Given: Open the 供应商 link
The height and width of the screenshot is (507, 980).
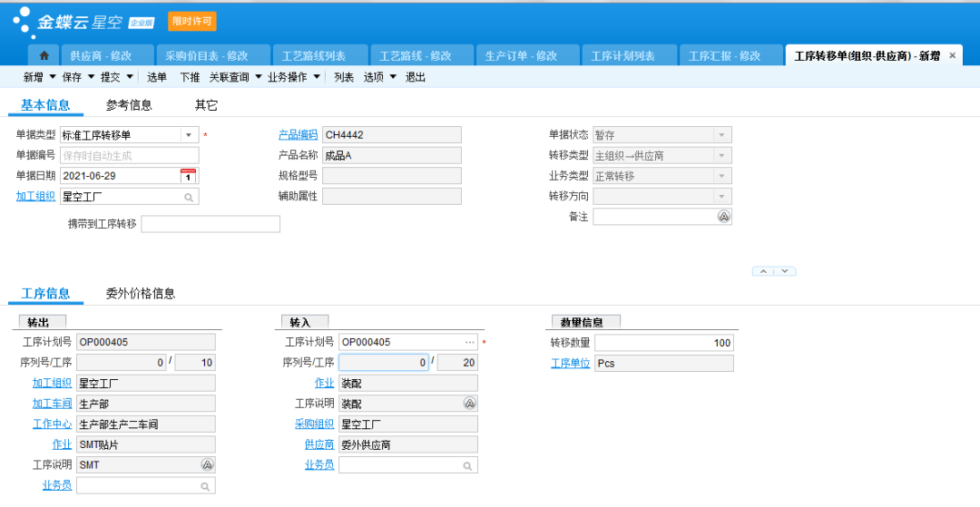Looking at the screenshot, I should [x=319, y=444].
